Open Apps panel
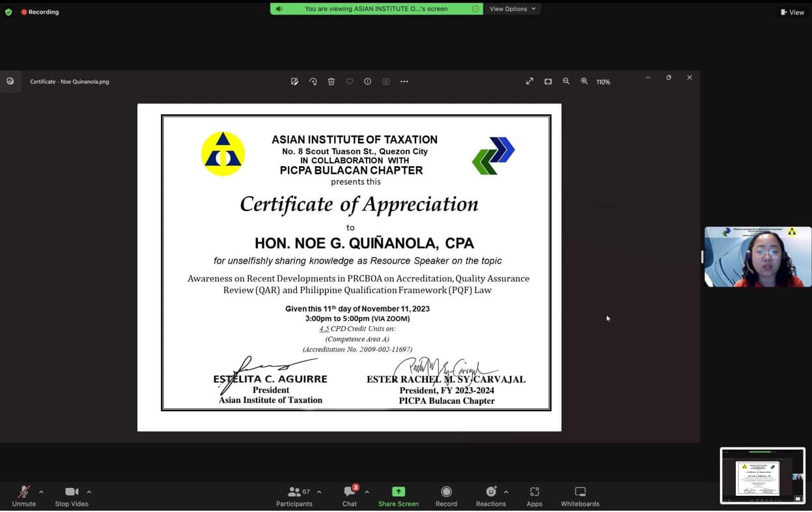Image resolution: width=812 pixels, height=512 pixels. (535, 496)
